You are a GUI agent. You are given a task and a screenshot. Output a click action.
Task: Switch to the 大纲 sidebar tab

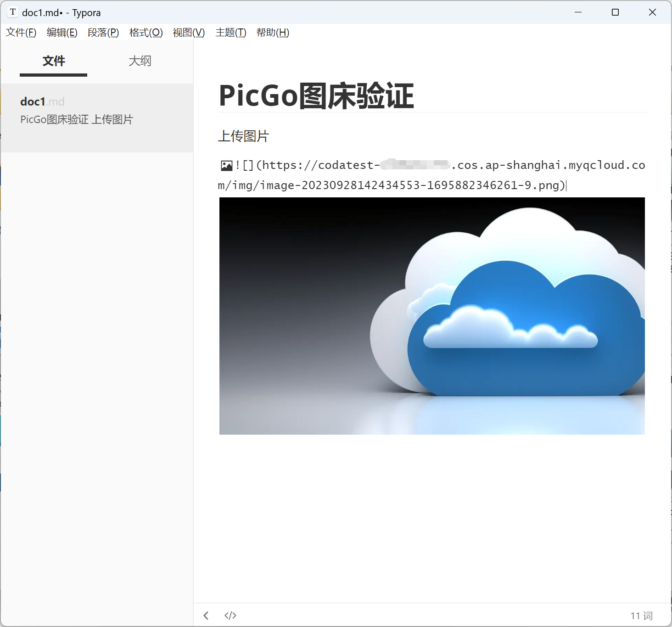(140, 61)
